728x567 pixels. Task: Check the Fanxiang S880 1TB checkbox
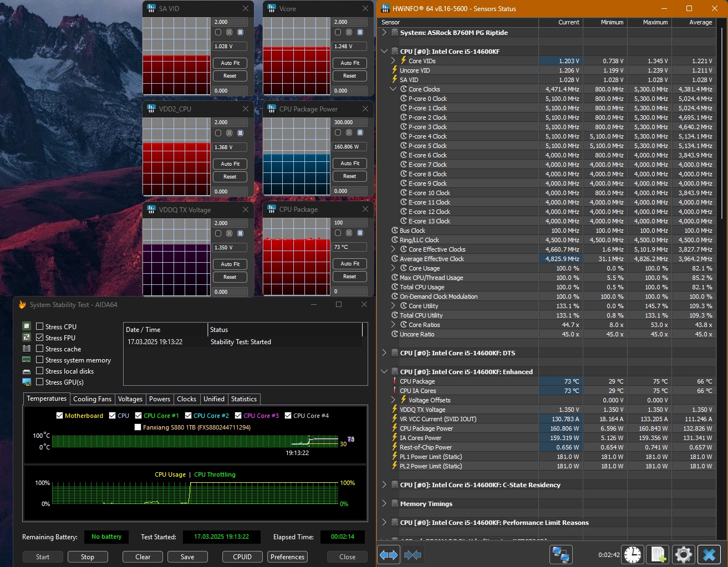pos(138,427)
